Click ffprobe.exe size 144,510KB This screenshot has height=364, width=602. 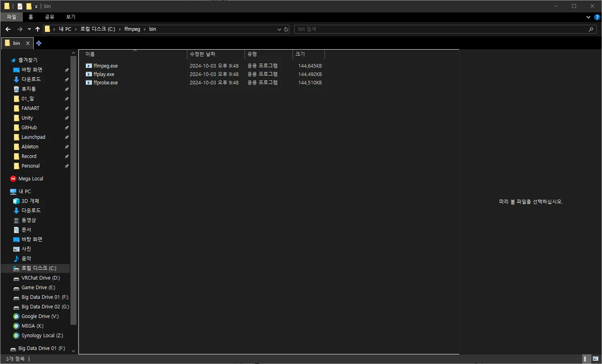pos(310,83)
